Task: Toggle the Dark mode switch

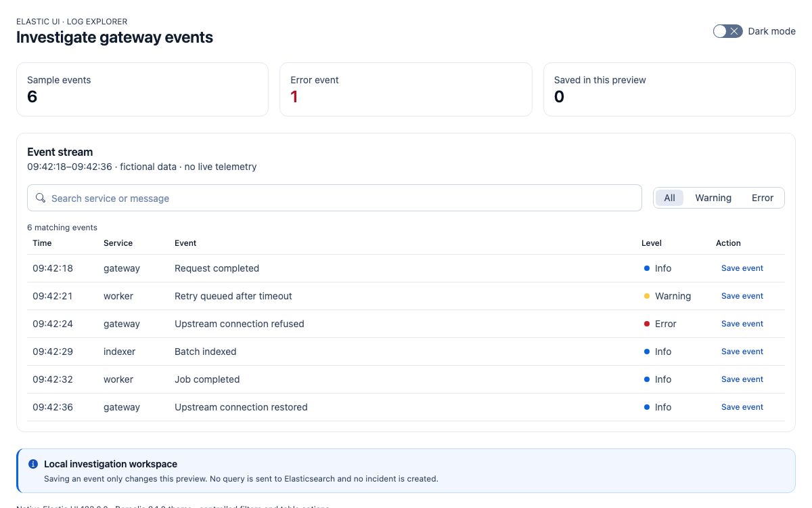Action: [x=728, y=31]
